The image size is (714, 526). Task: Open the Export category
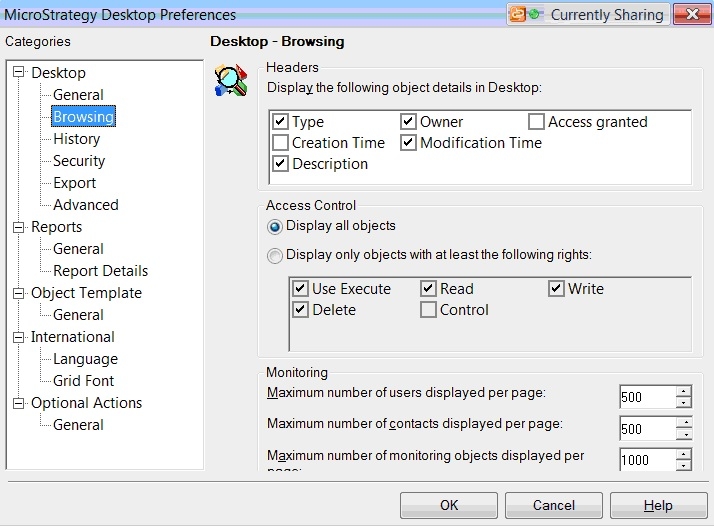click(x=74, y=183)
